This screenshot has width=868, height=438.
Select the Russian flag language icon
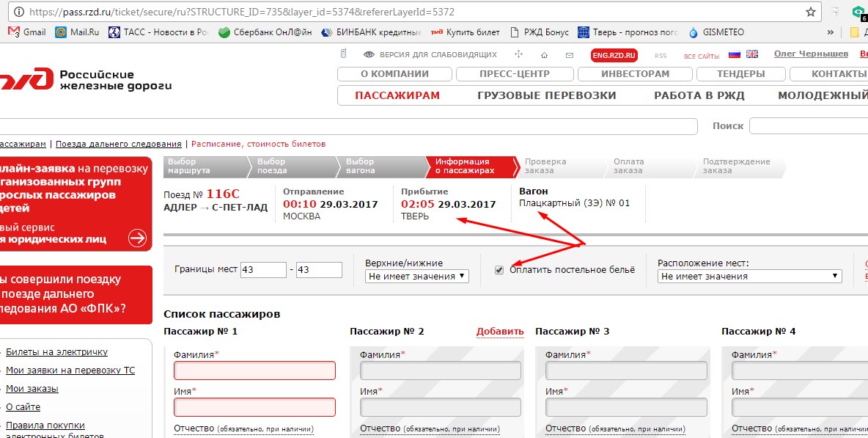(x=734, y=54)
